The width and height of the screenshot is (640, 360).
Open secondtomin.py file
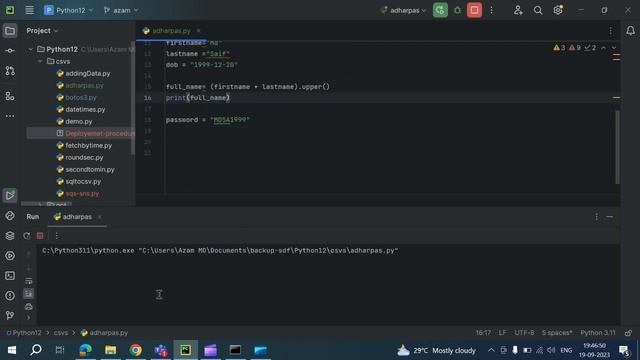click(86, 169)
